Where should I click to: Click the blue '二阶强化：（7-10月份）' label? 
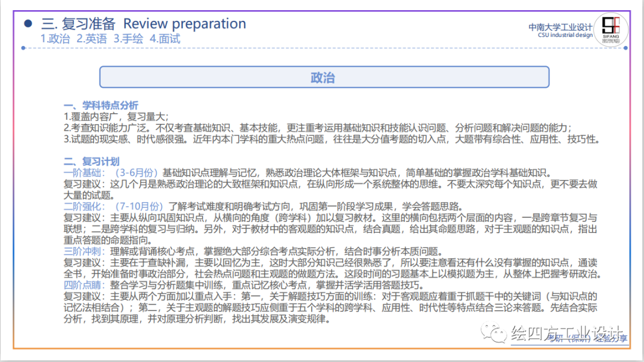[x=114, y=206]
